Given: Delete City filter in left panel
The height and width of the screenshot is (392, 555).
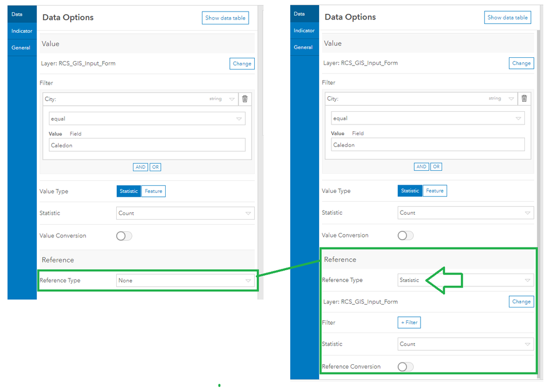Looking at the screenshot, I should (245, 99).
